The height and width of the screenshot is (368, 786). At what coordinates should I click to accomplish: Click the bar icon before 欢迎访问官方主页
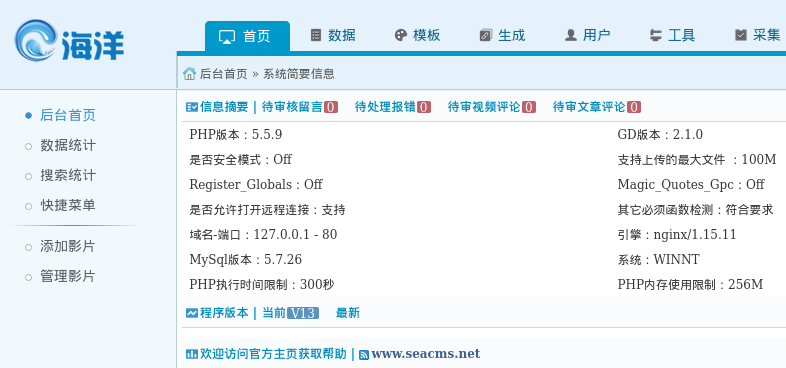pos(192,354)
